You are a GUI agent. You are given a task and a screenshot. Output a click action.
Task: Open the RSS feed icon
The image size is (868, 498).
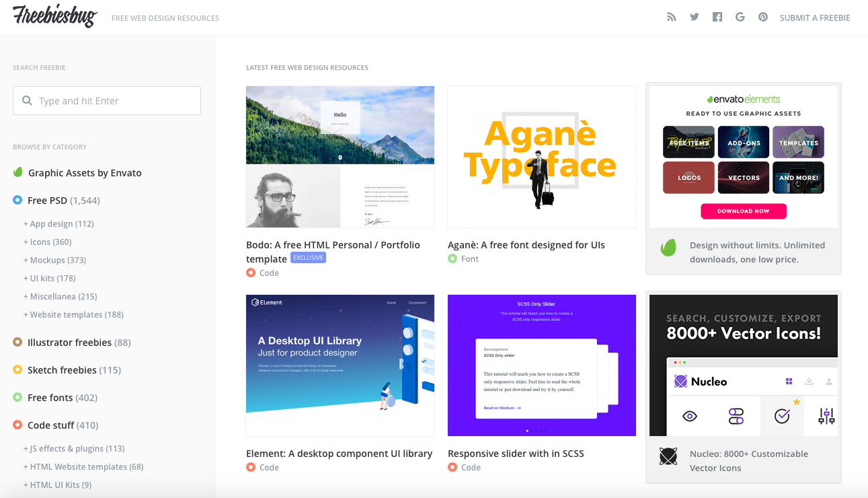pyautogui.click(x=671, y=17)
